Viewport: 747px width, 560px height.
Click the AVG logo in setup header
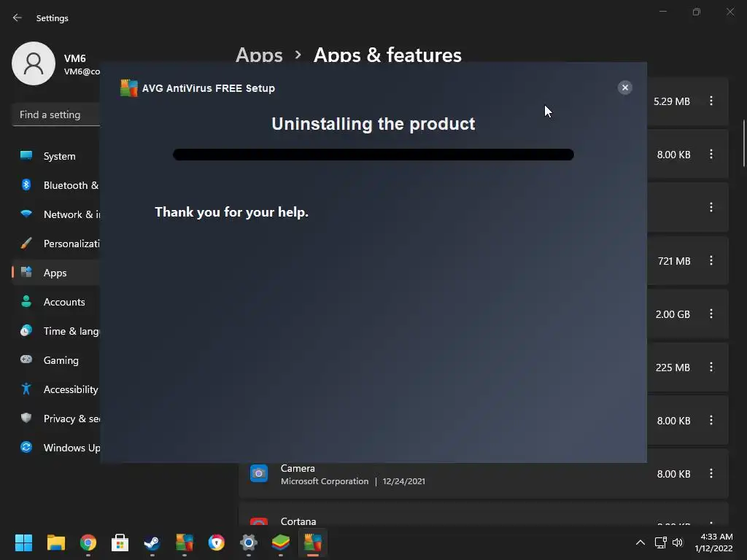coord(128,88)
